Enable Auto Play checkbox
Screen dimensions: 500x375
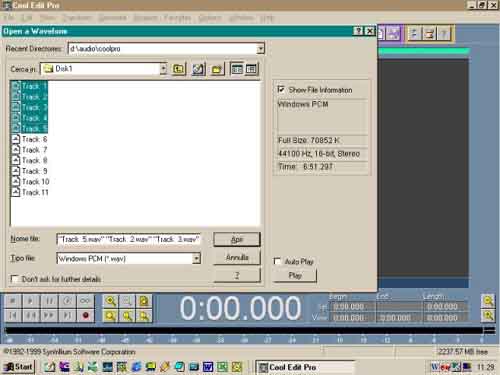277,261
